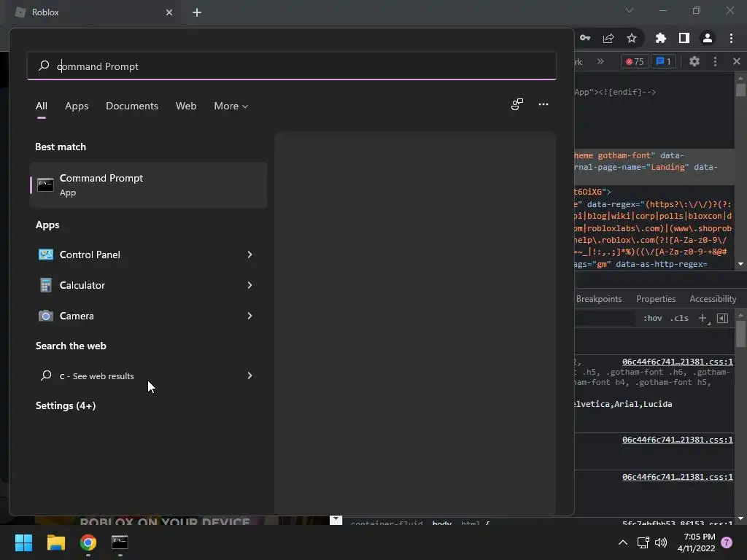Select the All search filter tab
Screen dimensions: 747x560
(x=42, y=106)
